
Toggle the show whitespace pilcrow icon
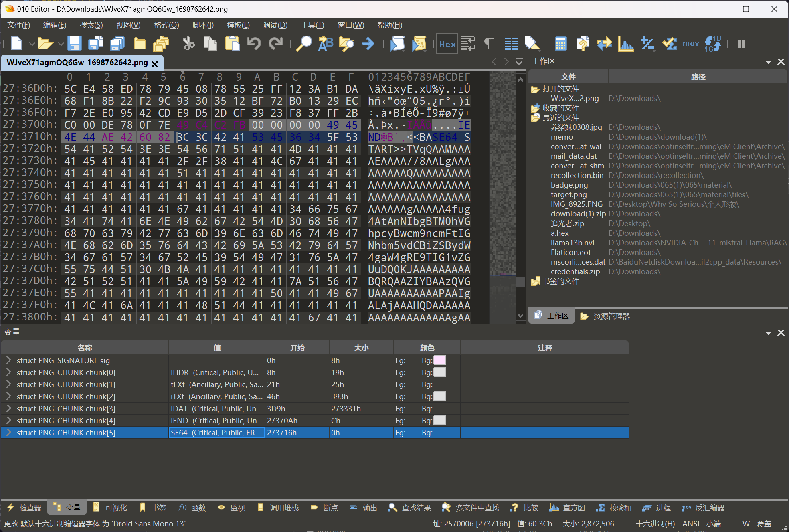click(489, 43)
